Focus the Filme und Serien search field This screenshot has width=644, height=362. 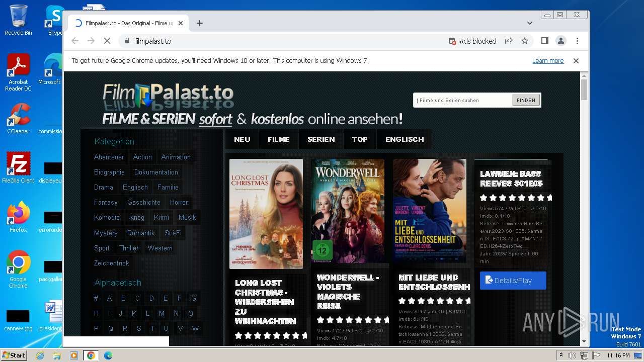pyautogui.click(x=463, y=100)
